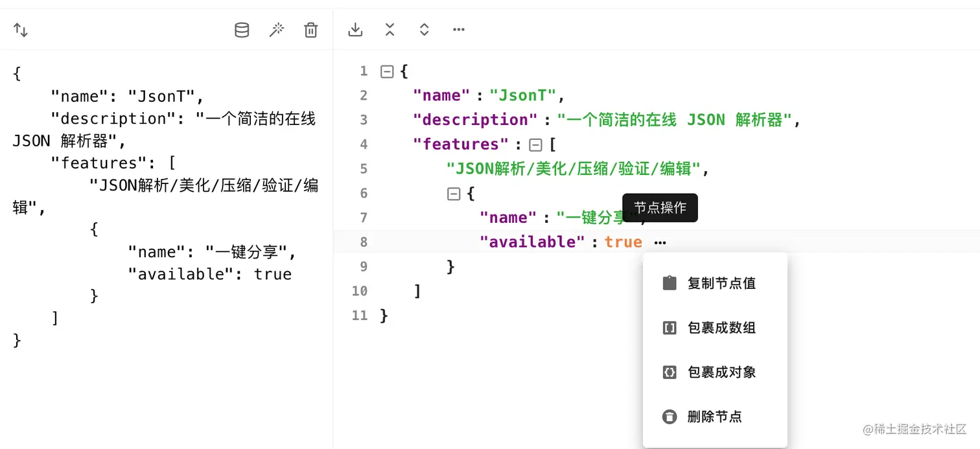
Task: Click the "name" key on line 7
Action: pyautogui.click(x=508, y=218)
